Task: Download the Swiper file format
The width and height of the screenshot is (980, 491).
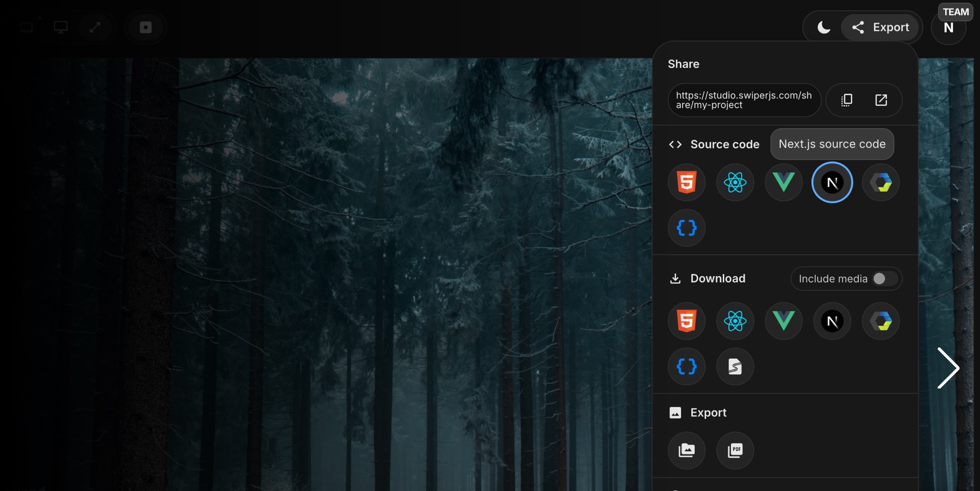Action: point(735,367)
